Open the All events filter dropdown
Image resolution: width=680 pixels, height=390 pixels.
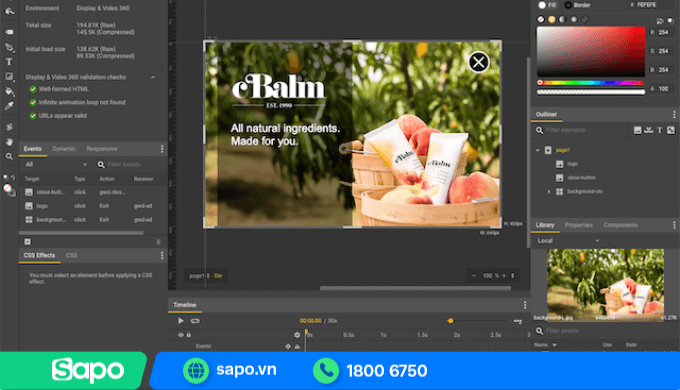[x=56, y=164]
